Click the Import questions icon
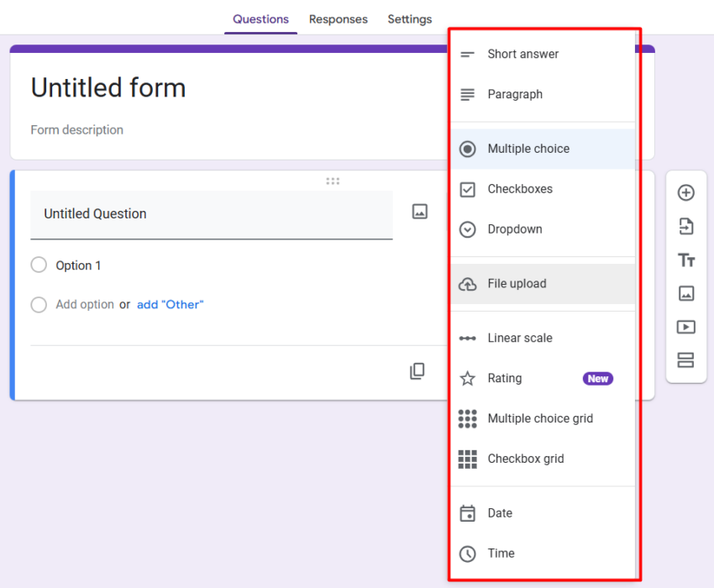This screenshot has width=714, height=588. click(x=685, y=227)
